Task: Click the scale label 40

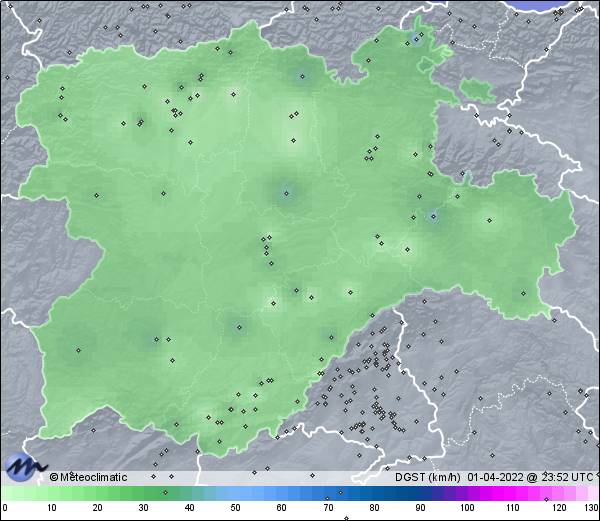Action: (190, 508)
